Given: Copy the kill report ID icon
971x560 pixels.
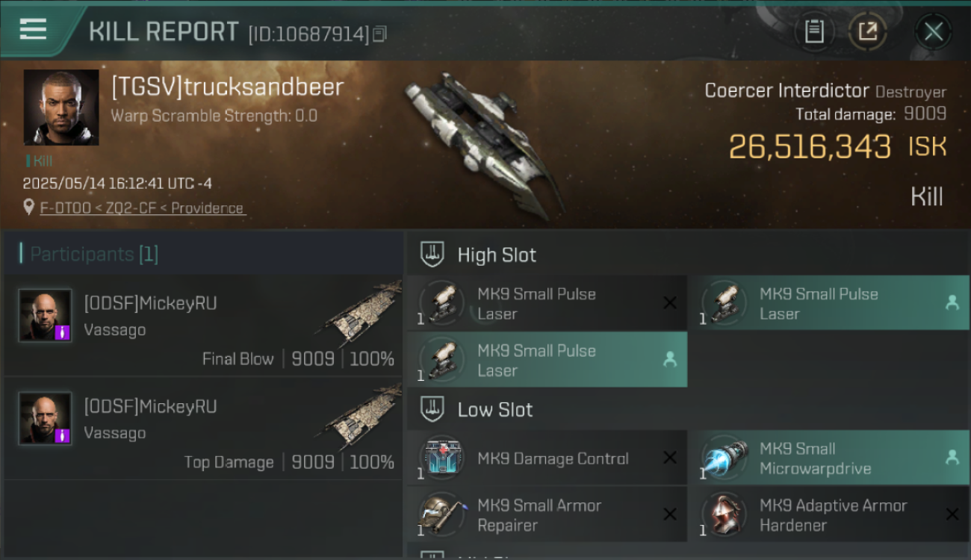Looking at the screenshot, I should point(380,34).
